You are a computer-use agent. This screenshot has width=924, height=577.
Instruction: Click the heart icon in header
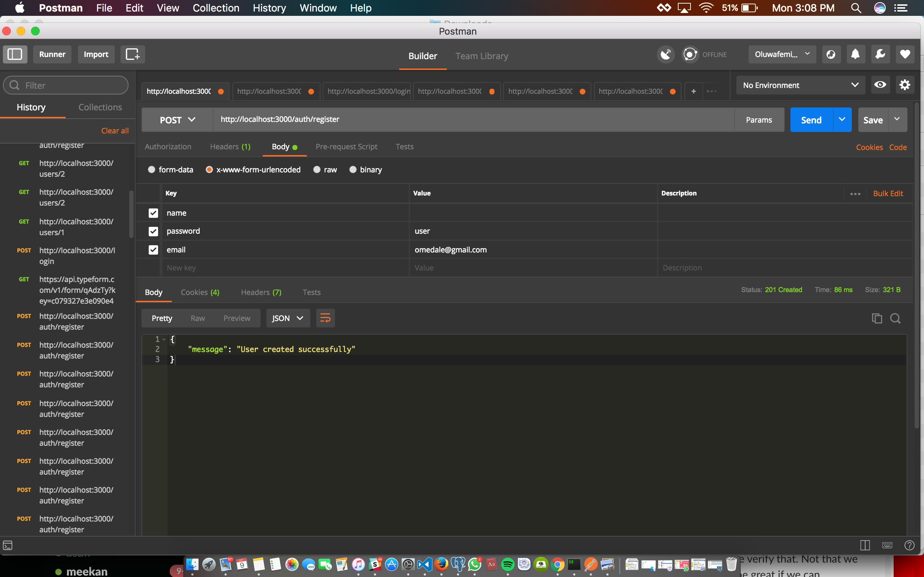[905, 54]
